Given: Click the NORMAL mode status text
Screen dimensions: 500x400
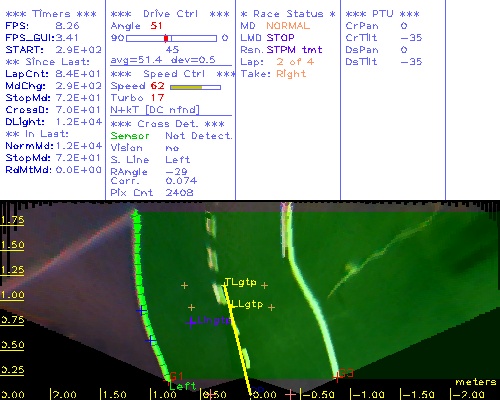Looking at the screenshot, I should pyautogui.click(x=288, y=26).
